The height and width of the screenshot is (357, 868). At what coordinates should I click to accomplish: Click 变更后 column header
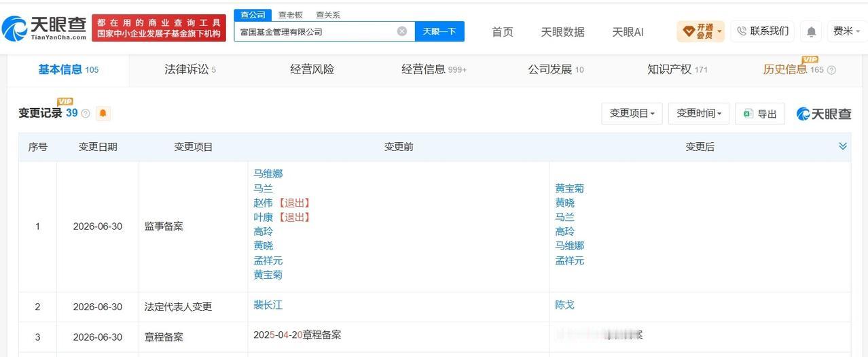pos(700,147)
